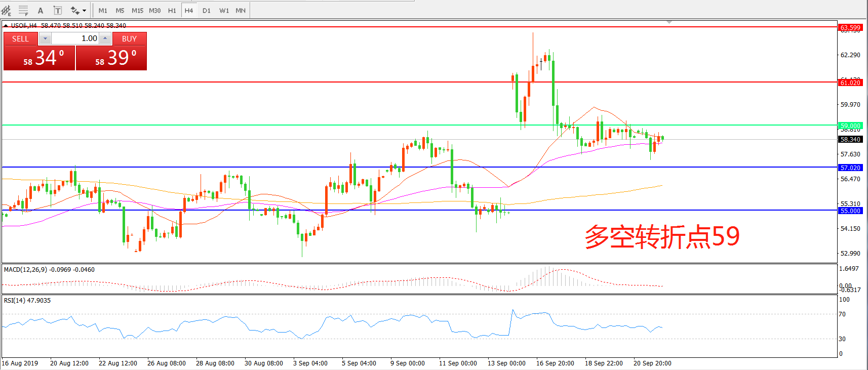Collapse the one-click trading panel triangle
Viewport: 868px width, 370px height.
click(x=6, y=25)
